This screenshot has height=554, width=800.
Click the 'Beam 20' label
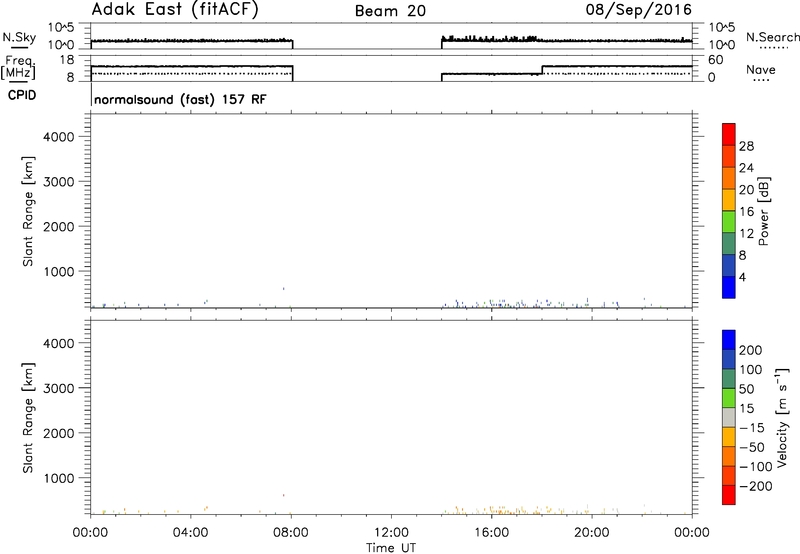coord(390,11)
